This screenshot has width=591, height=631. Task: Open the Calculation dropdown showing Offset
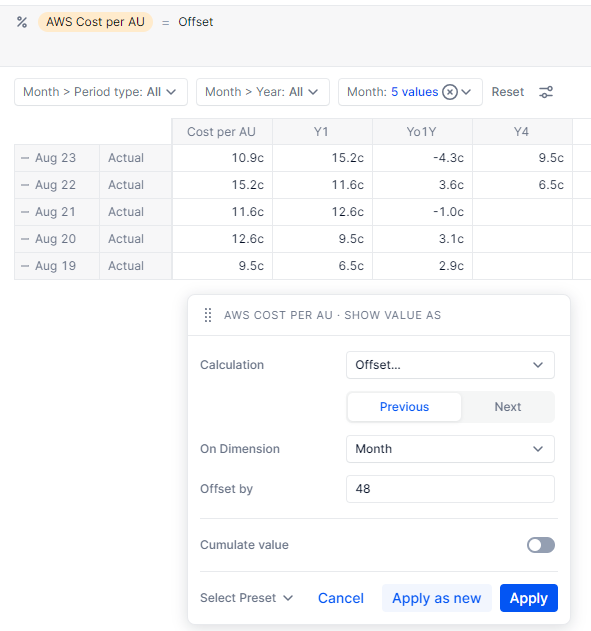[450, 365]
